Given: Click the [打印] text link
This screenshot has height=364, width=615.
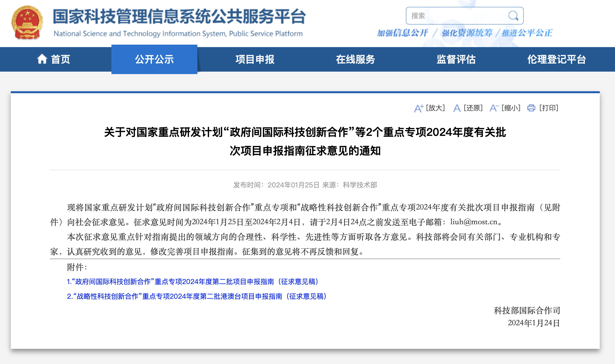Looking at the screenshot, I should [549, 108].
